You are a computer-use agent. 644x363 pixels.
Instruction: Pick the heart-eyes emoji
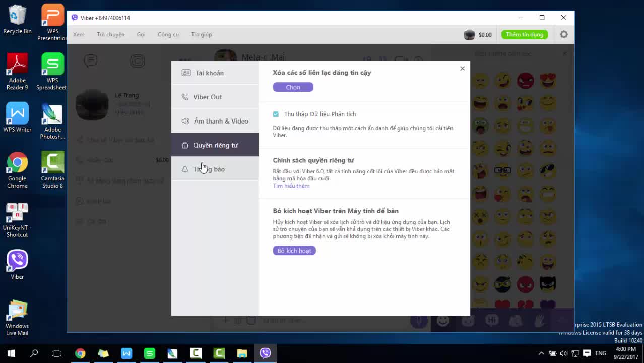click(x=547, y=80)
